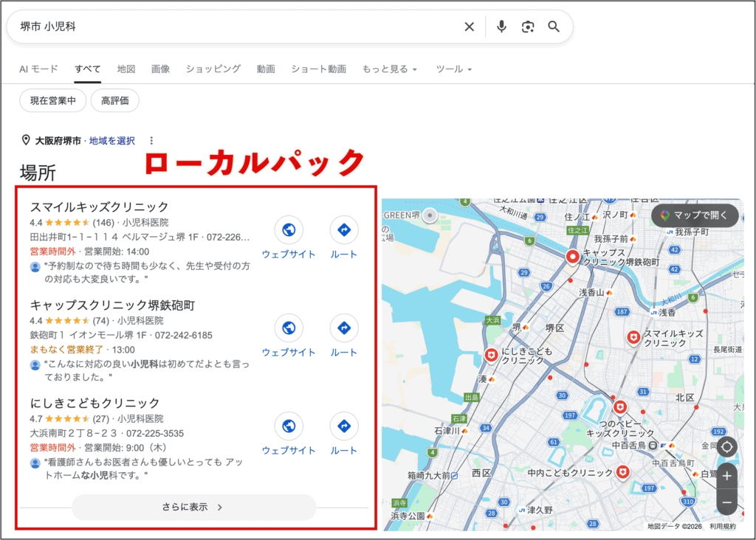
Task: Open route icon for スマイルキッズクリニック
Action: pyautogui.click(x=344, y=229)
